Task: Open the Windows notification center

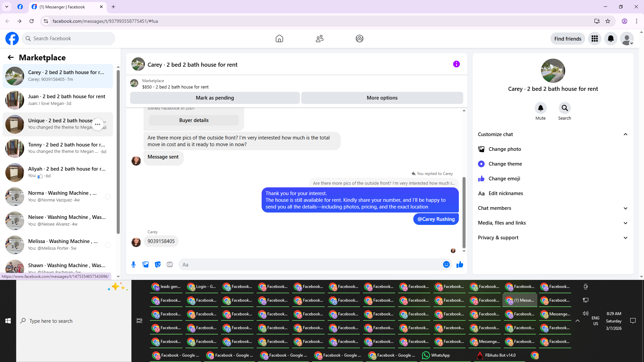Action: coord(633,321)
